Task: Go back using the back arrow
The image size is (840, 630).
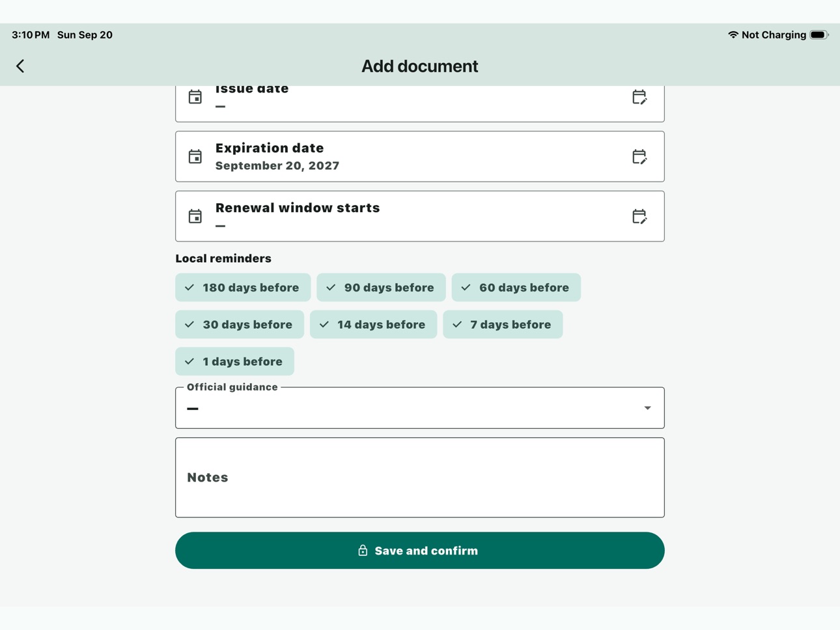Action: 20,66
